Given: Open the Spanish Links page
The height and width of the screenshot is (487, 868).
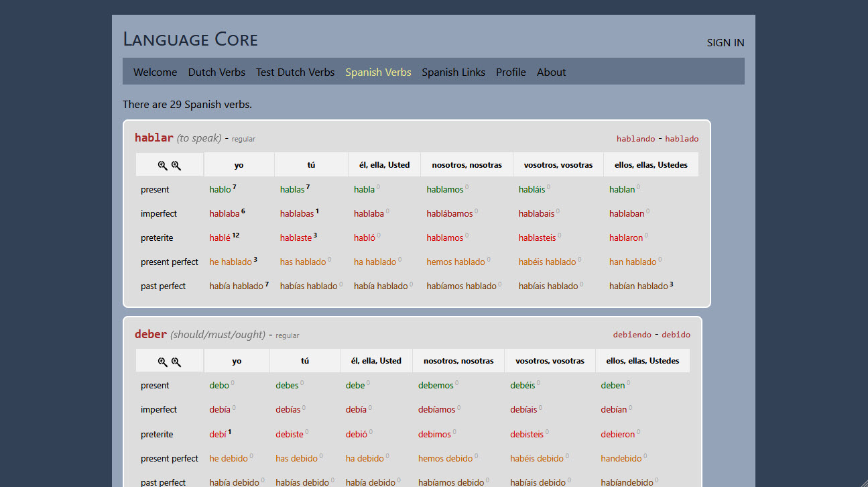Looking at the screenshot, I should [453, 72].
